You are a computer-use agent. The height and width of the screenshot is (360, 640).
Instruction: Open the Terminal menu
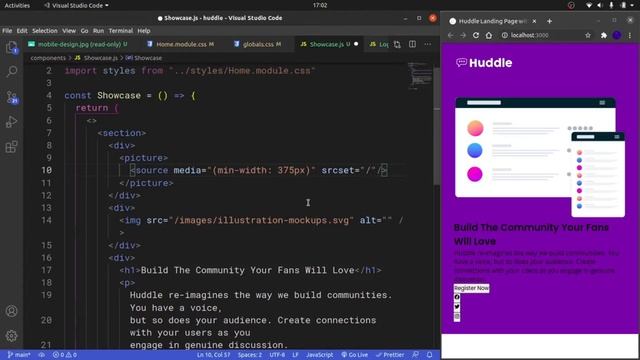tap(120, 31)
